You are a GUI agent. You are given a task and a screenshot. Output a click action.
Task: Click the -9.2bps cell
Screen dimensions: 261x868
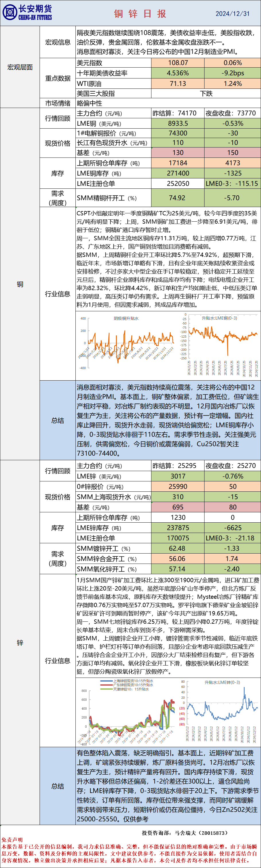(233, 73)
